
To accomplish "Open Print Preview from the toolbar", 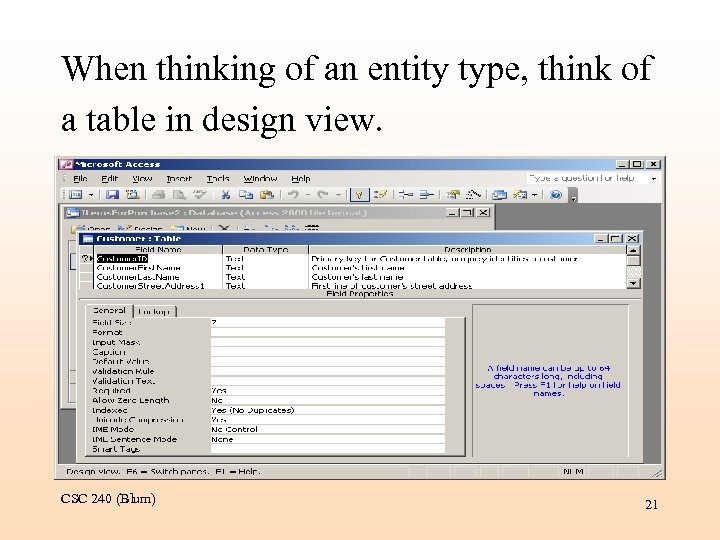I will pyautogui.click(x=179, y=195).
